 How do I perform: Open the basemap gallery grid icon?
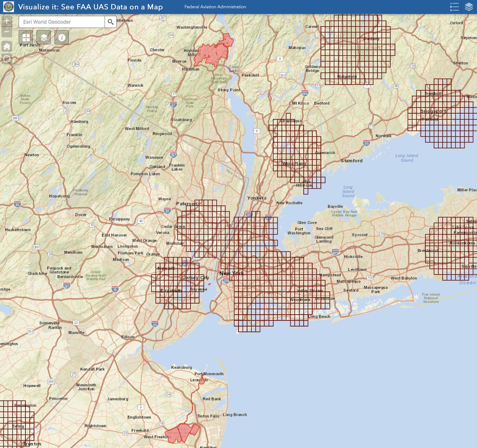tap(26, 38)
